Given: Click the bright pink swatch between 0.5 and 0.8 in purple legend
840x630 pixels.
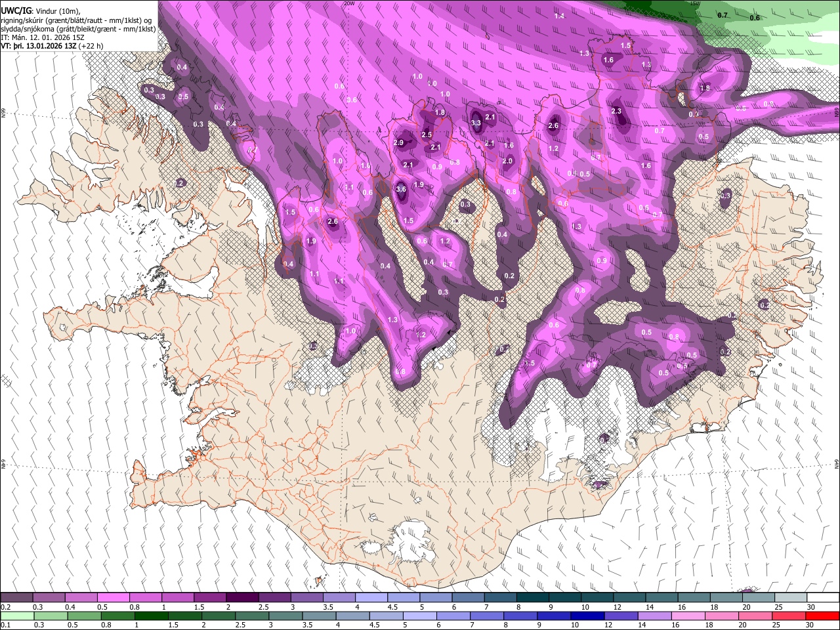Looking at the screenshot, I should pos(113,598).
